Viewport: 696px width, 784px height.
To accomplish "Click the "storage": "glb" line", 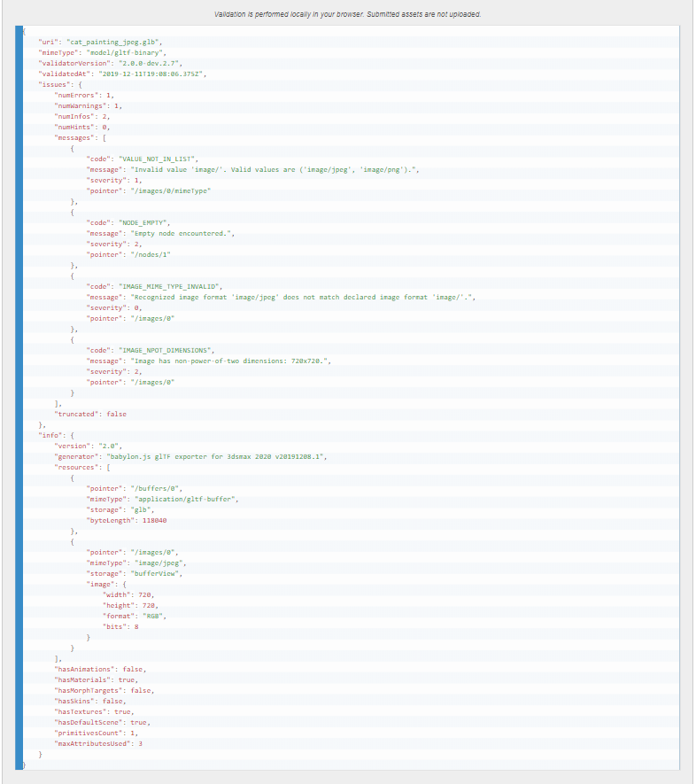I will 120,509.
